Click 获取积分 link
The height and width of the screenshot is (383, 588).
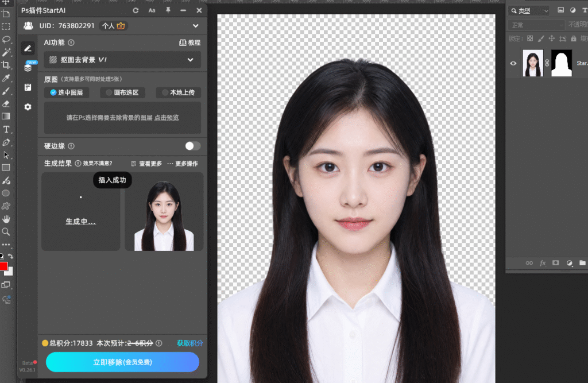pyautogui.click(x=189, y=343)
